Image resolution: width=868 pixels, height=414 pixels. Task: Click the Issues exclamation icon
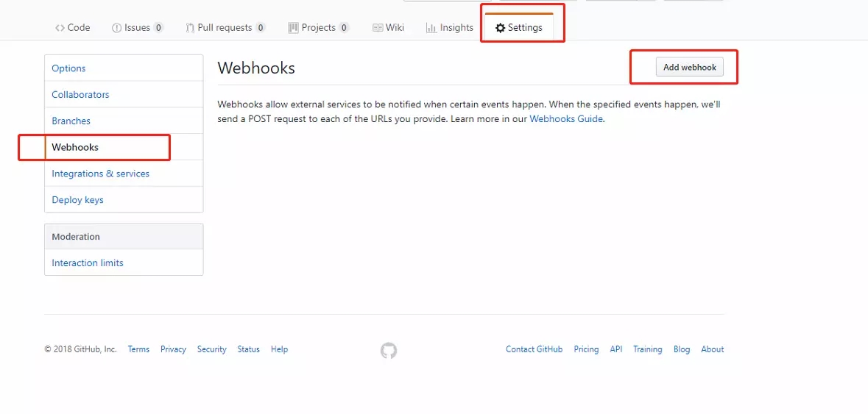pos(116,28)
